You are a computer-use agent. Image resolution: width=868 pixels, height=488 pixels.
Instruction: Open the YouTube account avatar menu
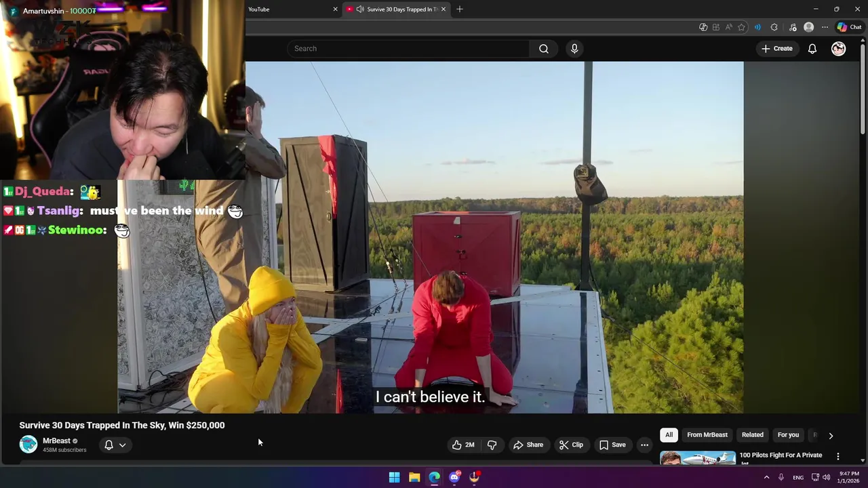pos(839,49)
